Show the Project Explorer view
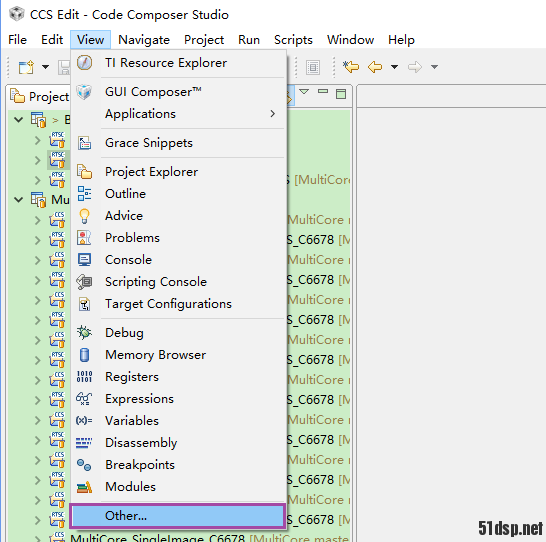 click(179, 172)
